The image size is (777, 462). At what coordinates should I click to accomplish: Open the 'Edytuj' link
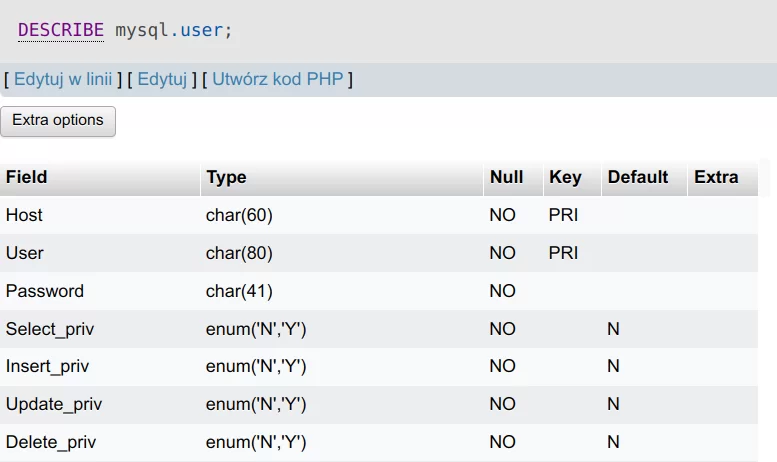pos(162,79)
